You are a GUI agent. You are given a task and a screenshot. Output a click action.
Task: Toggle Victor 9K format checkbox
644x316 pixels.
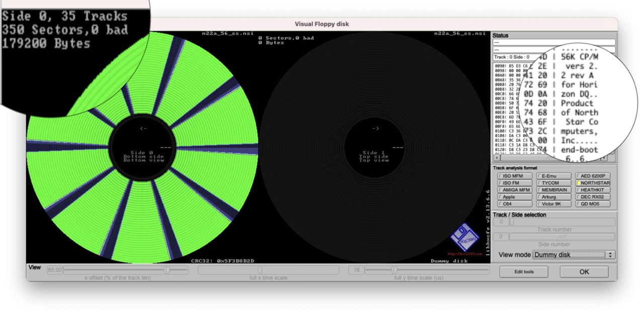coord(539,204)
